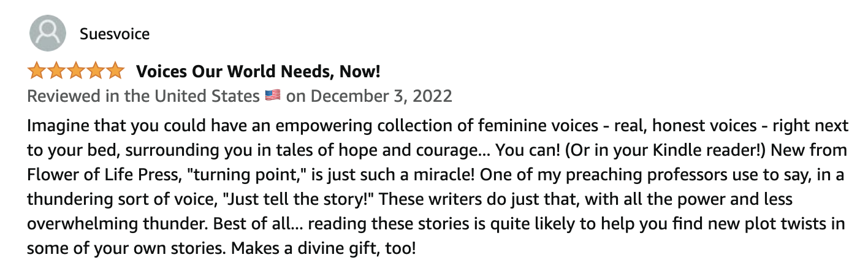Open the Suesvoice reviewer profile name
This screenshot has width=868, height=268.
coord(115,34)
